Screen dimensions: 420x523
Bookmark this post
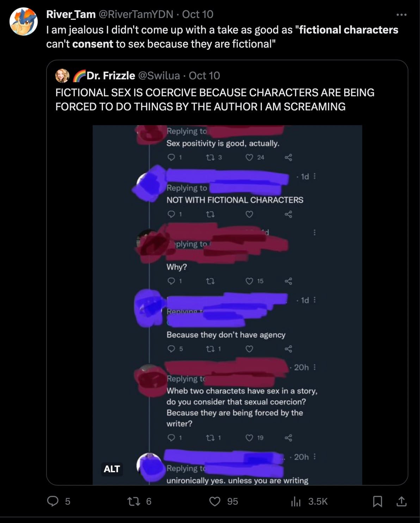(x=377, y=501)
